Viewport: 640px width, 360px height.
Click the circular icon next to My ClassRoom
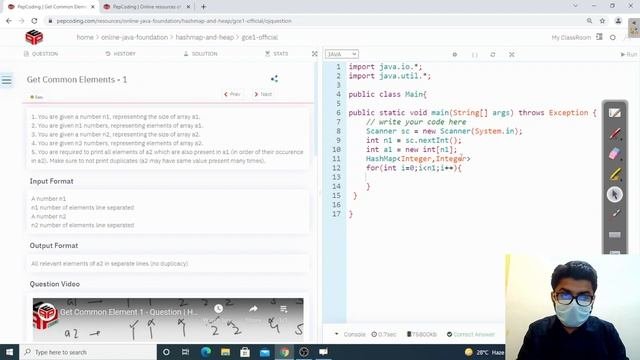pos(613,38)
